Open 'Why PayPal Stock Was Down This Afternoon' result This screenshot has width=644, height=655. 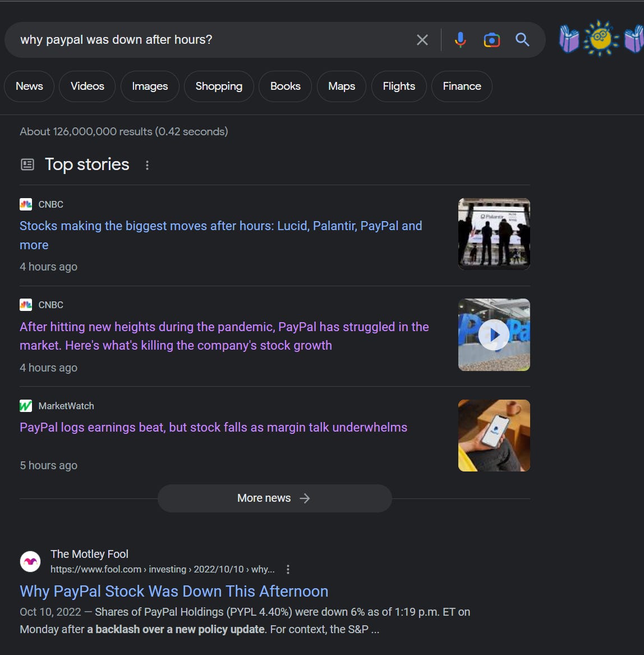(174, 592)
